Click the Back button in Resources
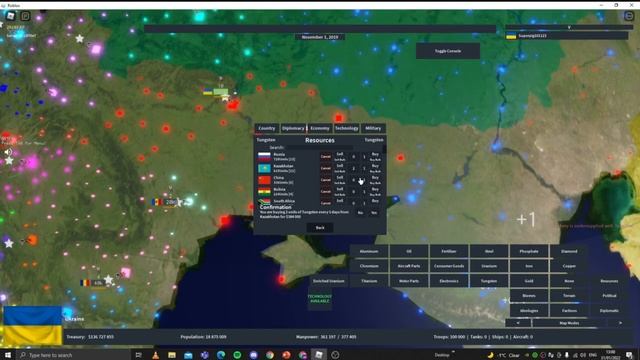Image resolution: width=640 pixels, height=360 pixels. (320, 228)
